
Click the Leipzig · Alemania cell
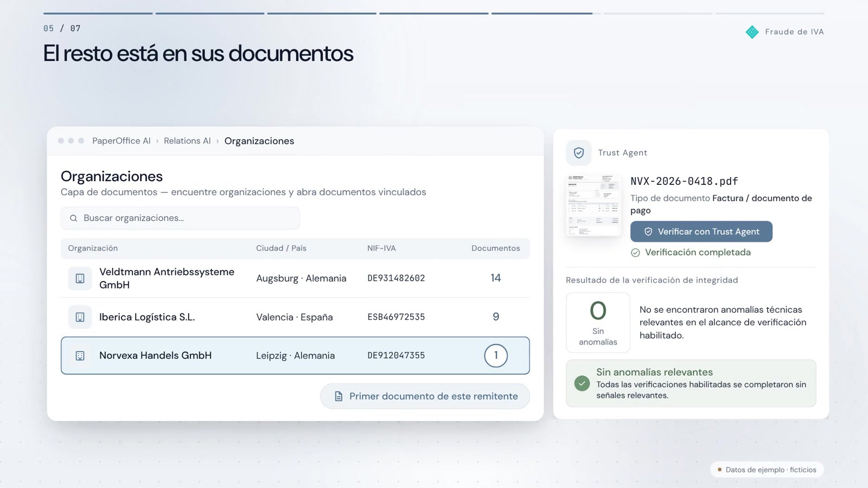pyautogui.click(x=296, y=356)
